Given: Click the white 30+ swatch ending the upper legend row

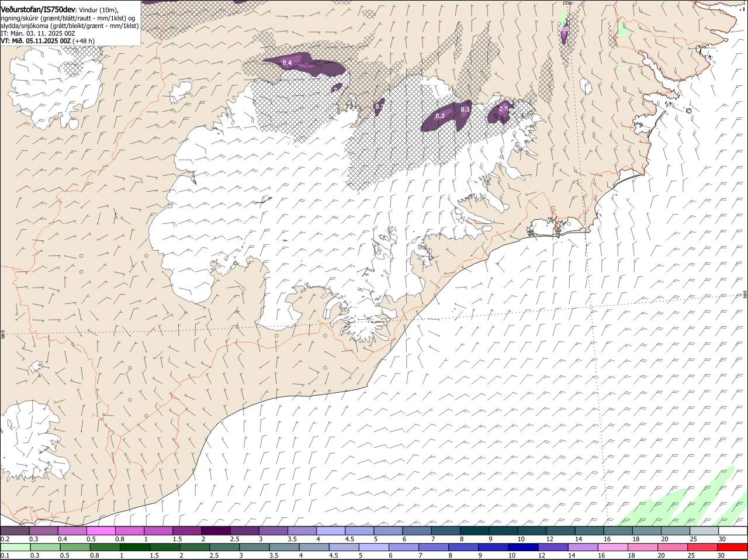Looking at the screenshot, I should [x=733, y=531].
